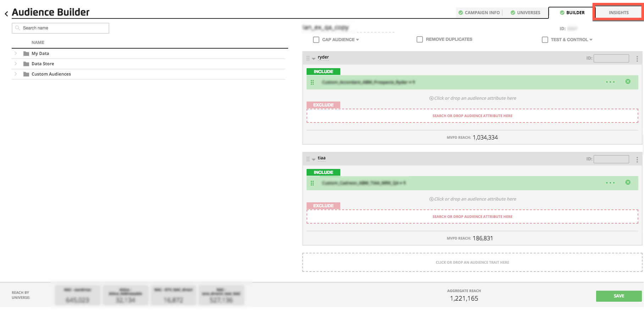Click the search magnifier icon
The height and width of the screenshot is (312, 644).
pos(17,28)
